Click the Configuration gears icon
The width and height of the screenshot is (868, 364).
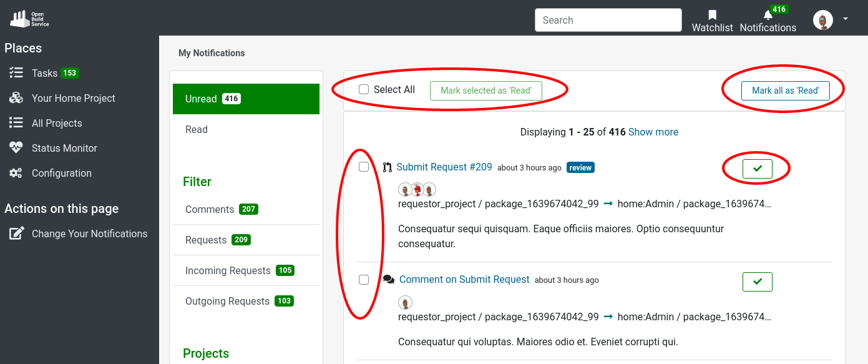click(16, 173)
